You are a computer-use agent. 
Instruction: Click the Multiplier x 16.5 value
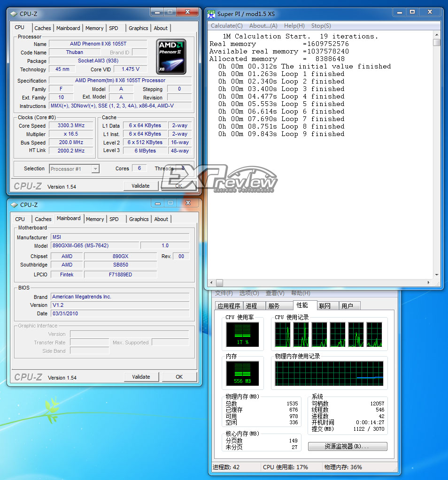click(71, 134)
